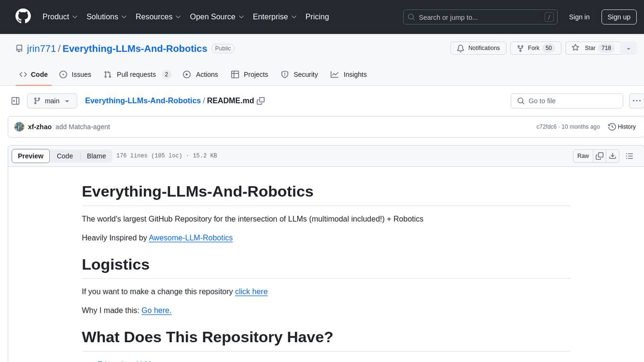This screenshot has height=362, width=644.
Task: Switch to the Actions tab
Action: pos(200,74)
